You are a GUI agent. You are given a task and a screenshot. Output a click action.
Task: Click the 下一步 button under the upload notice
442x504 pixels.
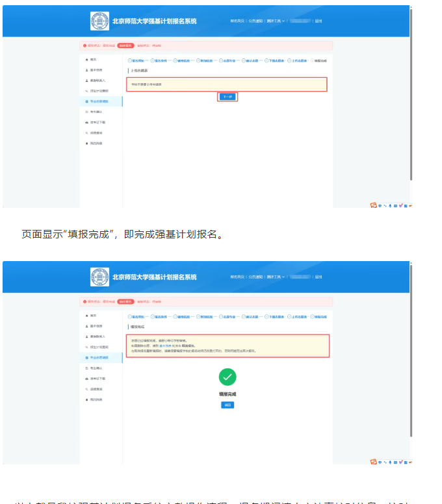227,96
